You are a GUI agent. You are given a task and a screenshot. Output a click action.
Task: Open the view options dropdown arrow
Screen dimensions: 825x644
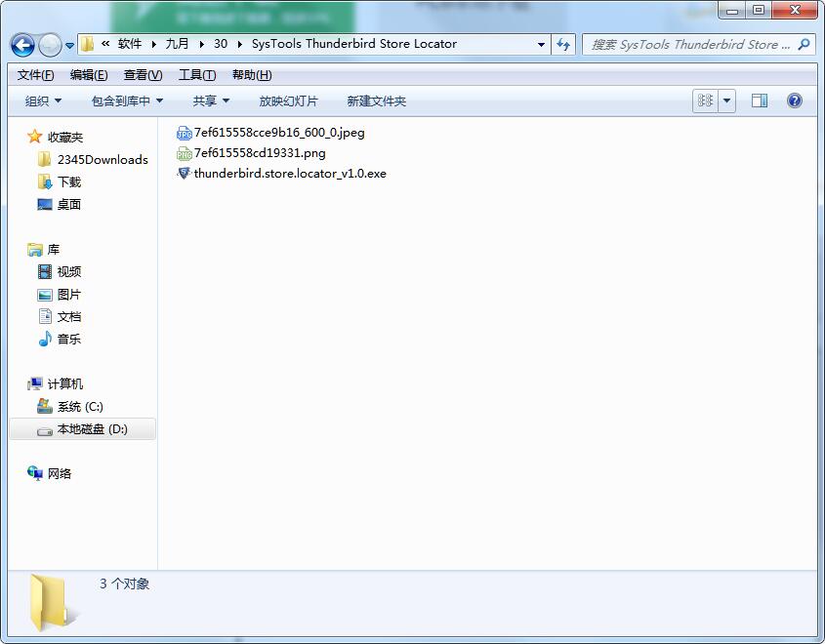tap(726, 101)
